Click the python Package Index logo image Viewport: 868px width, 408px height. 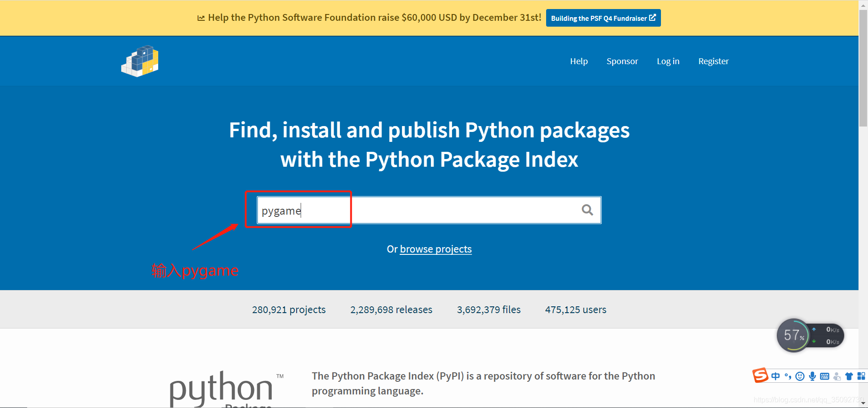(x=226, y=389)
